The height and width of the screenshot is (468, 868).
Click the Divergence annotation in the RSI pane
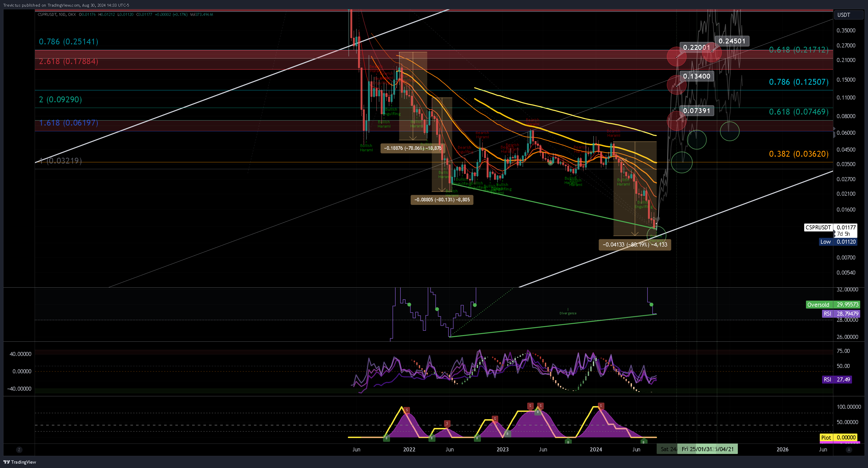[x=568, y=313]
